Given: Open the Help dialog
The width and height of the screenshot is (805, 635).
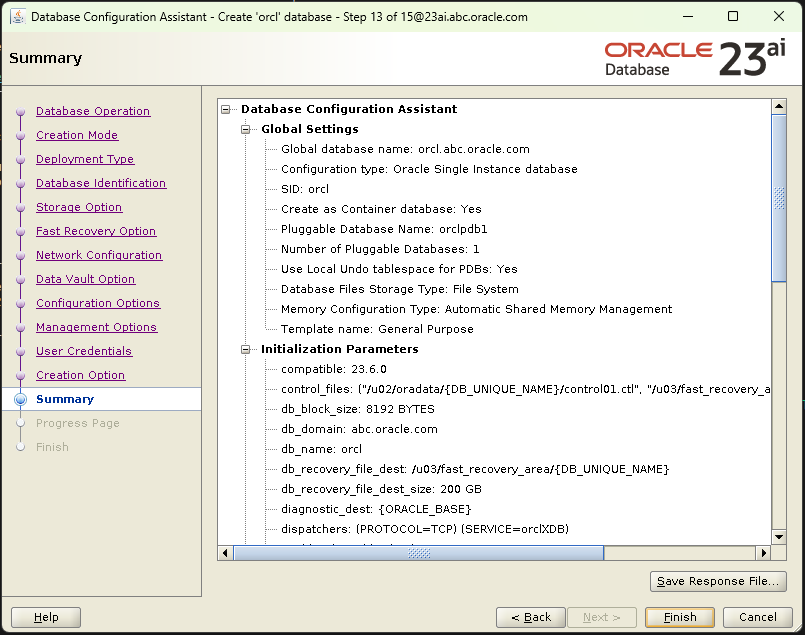Looking at the screenshot, I should (x=45, y=617).
